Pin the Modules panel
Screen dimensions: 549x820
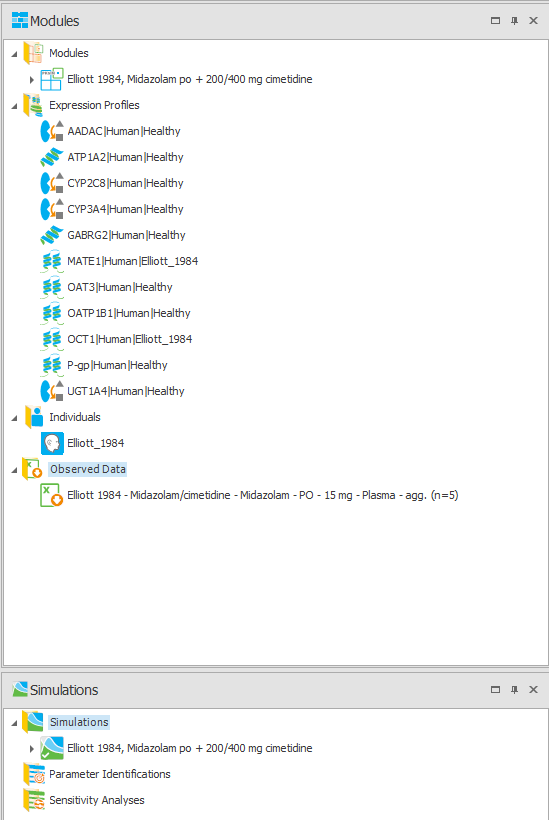514,20
